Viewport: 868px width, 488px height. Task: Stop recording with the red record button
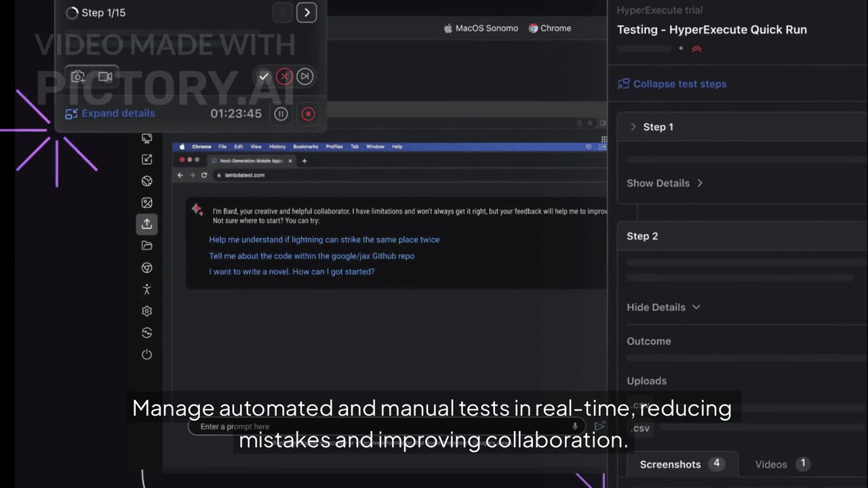pyautogui.click(x=308, y=114)
